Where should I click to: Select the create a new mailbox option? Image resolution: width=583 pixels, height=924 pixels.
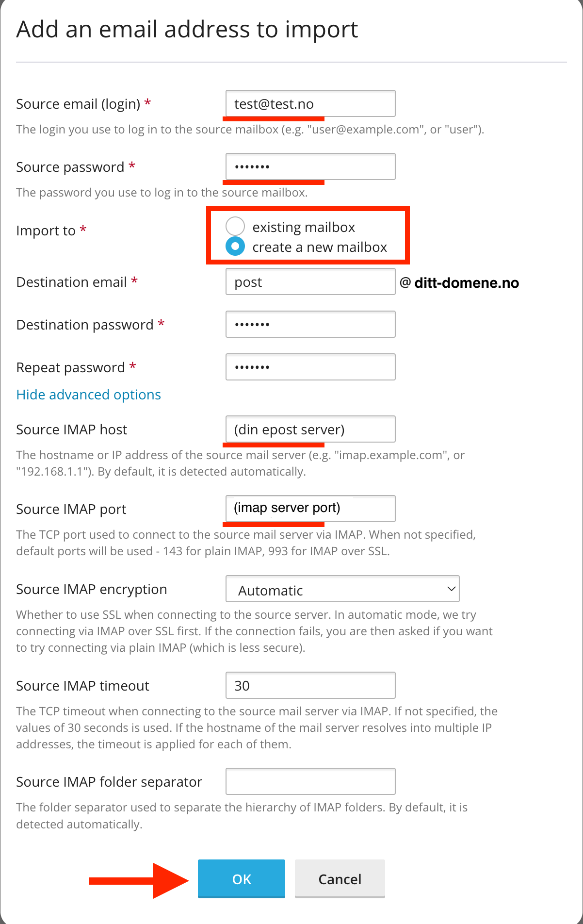pyautogui.click(x=235, y=246)
